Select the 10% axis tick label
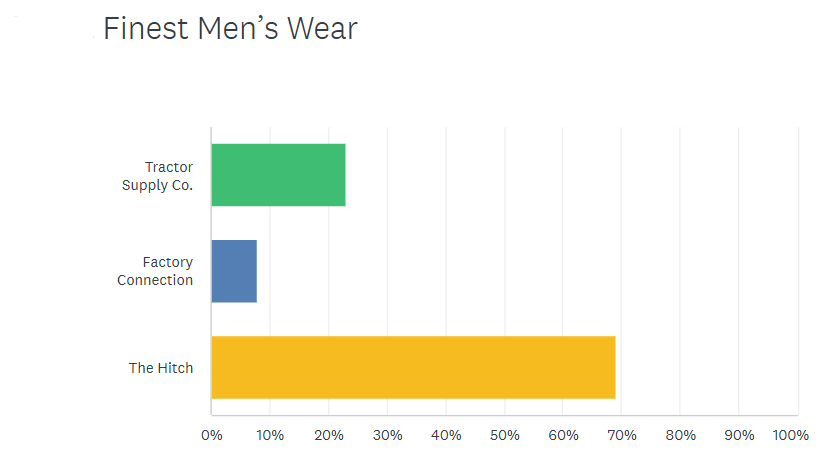The image size is (816, 452). pos(269,435)
